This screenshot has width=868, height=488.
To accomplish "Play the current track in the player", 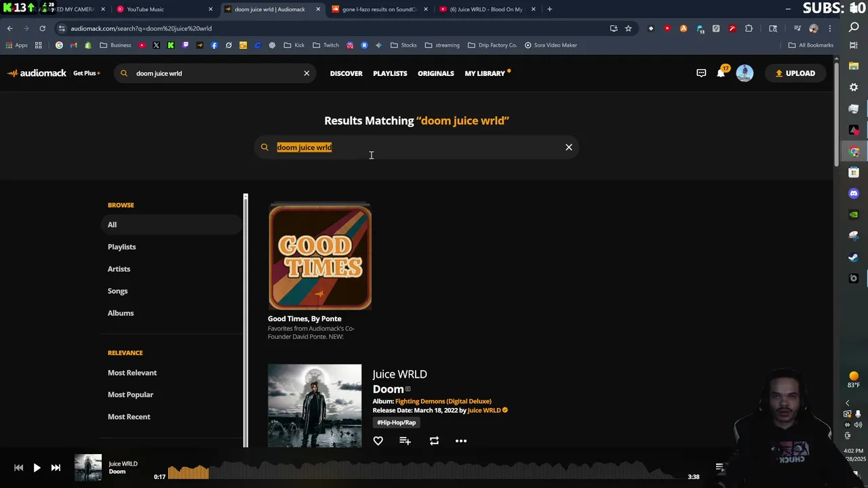I will click(37, 468).
